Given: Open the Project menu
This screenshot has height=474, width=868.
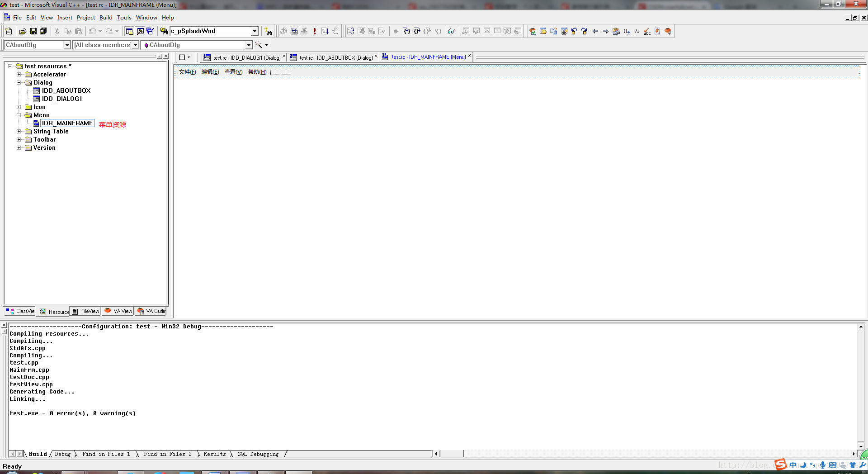Looking at the screenshot, I should pyautogui.click(x=85, y=18).
